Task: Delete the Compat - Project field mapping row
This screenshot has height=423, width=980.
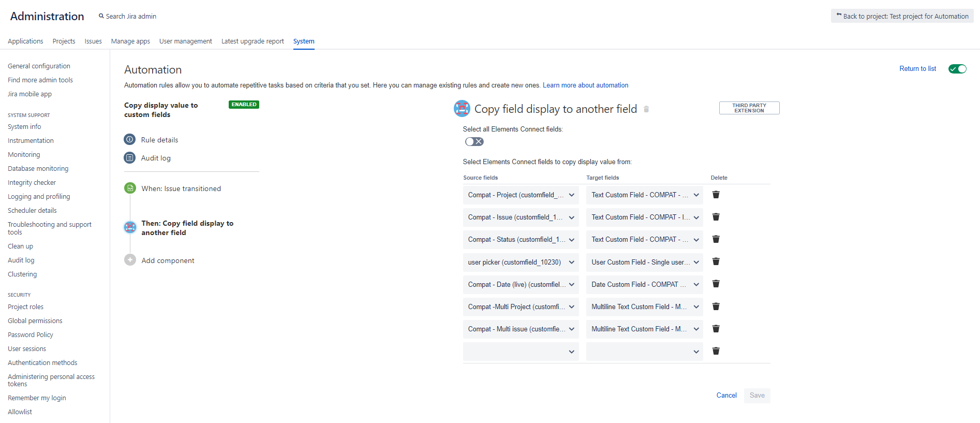Action: (716, 195)
